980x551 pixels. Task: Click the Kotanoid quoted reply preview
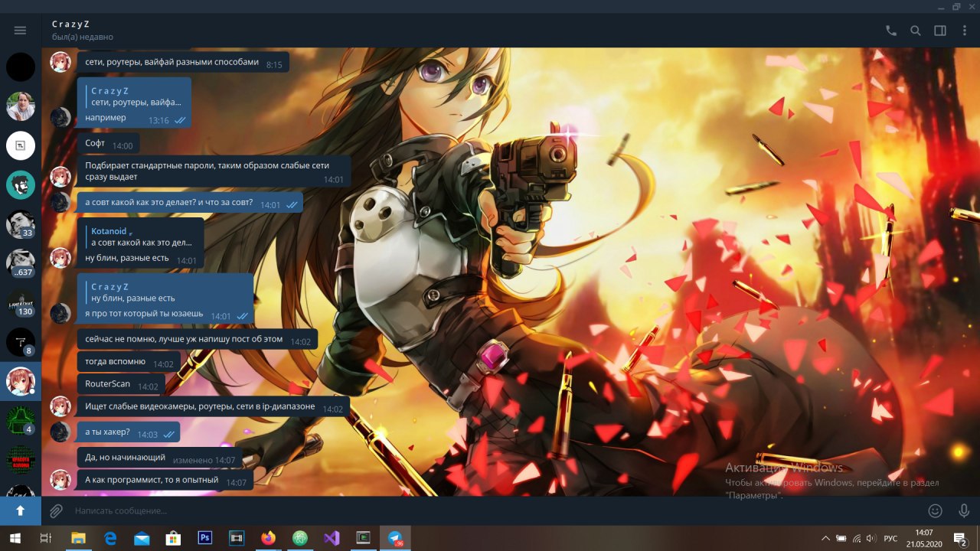[x=142, y=236]
